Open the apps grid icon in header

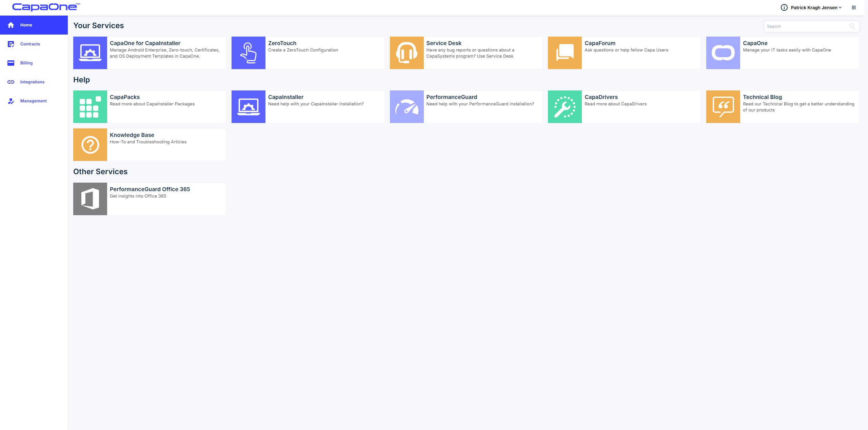(854, 7)
